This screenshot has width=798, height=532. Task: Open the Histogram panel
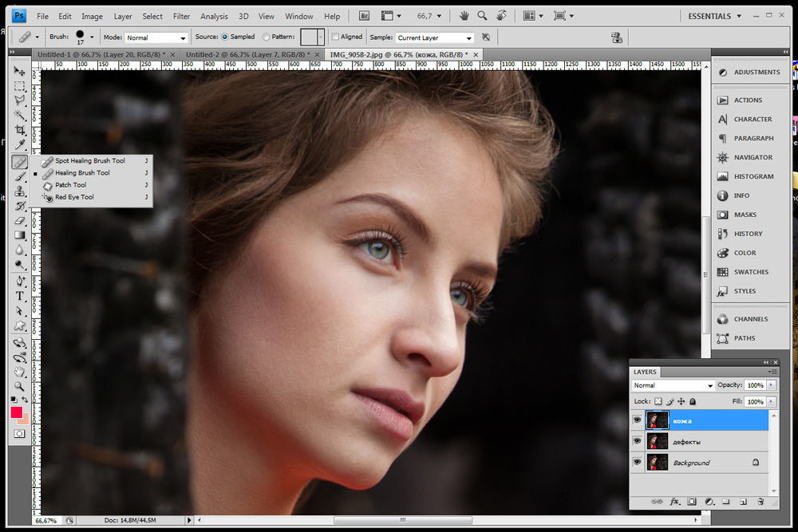tap(753, 176)
